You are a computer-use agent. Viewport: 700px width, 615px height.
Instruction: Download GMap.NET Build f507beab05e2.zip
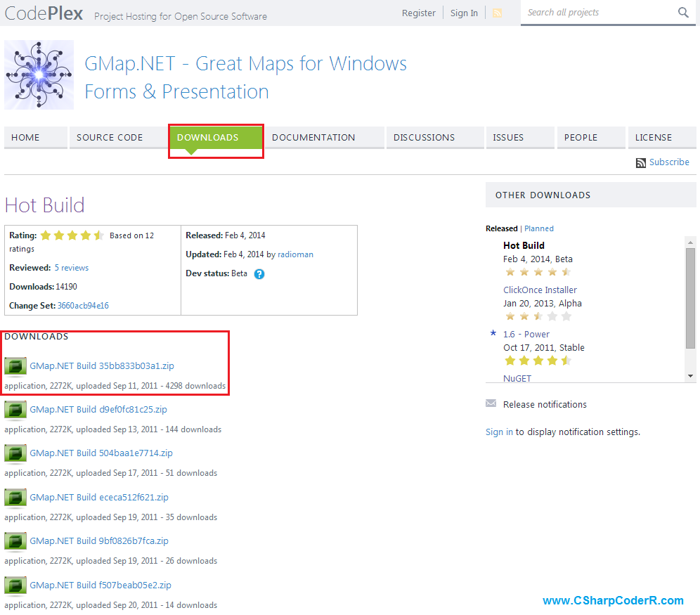pyautogui.click(x=101, y=585)
